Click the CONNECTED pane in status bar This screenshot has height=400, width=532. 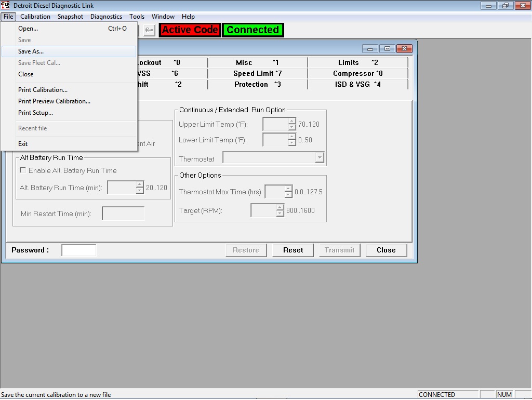[447, 394]
